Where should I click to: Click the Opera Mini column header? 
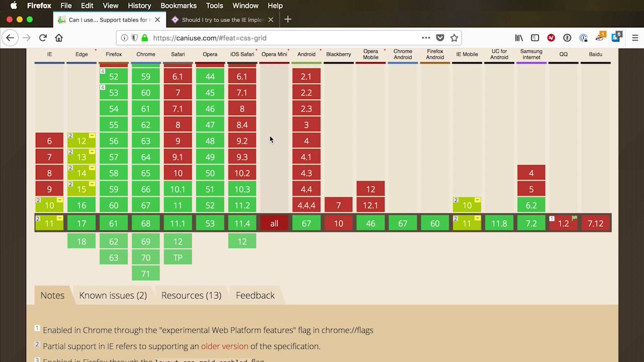click(274, 54)
